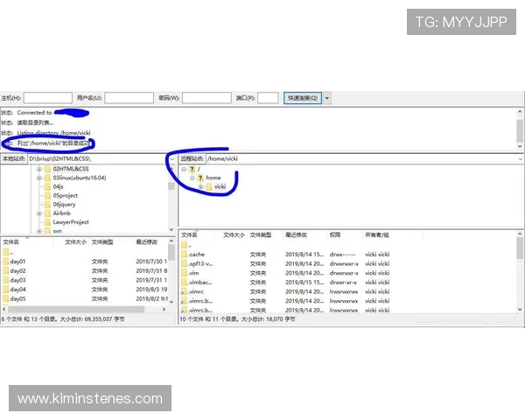
Task: Expand the 03linux(ubuntu16.04) tree node
Action: click(x=39, y=178)
